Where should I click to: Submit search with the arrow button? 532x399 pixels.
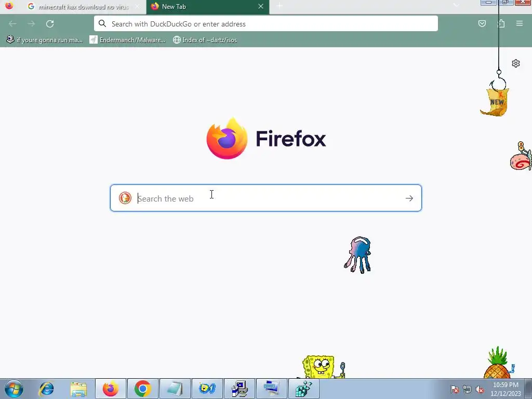[409, 198]
